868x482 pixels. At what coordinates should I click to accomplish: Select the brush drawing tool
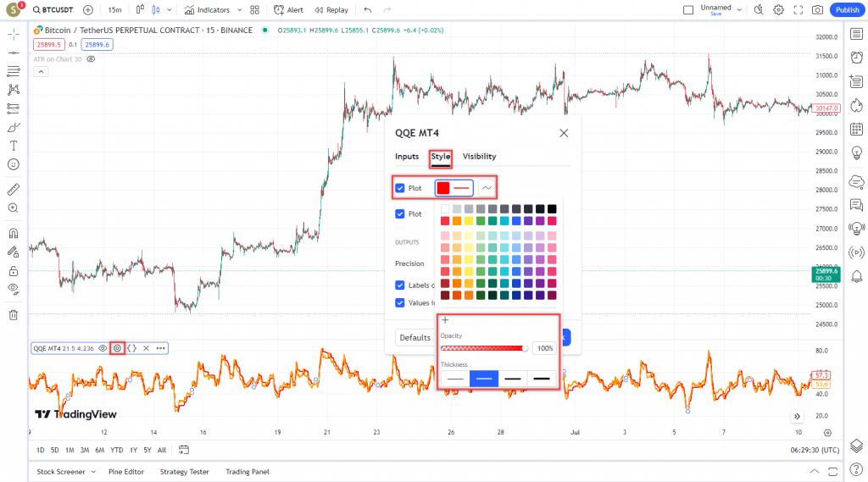pos(14,127)
